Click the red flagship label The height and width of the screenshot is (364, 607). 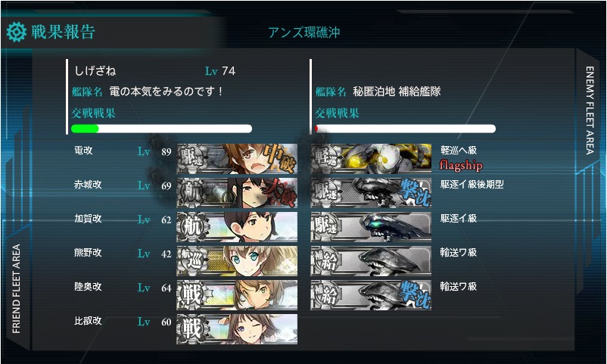click(x=461, y=165)
